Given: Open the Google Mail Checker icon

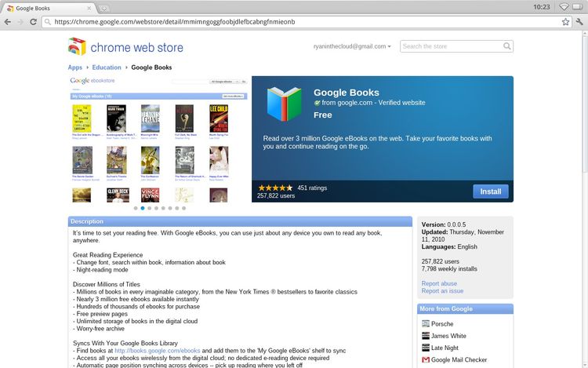Looking at the screenshot, I should pos(425,360).
